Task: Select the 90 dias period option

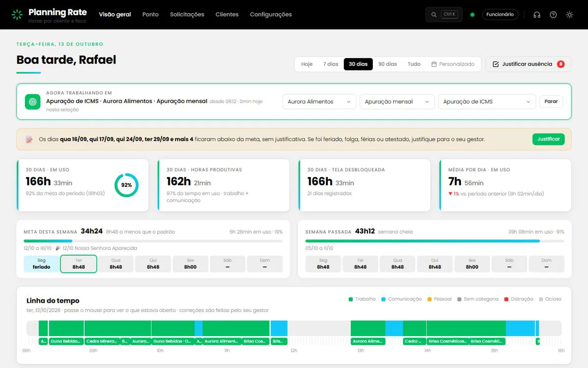Action: [388, 64]
